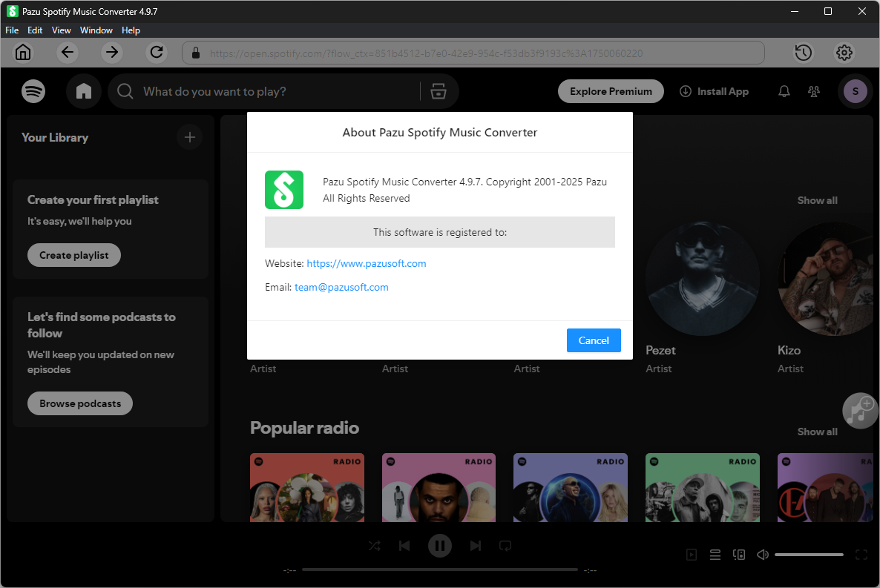Open the Help menu
880x588 pixels.
(x=131, y=30)
